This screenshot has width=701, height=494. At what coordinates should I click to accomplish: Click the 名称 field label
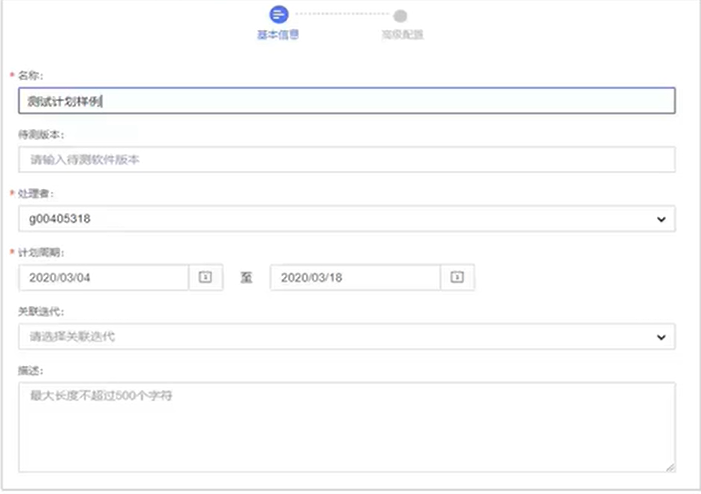coord(30,76)
